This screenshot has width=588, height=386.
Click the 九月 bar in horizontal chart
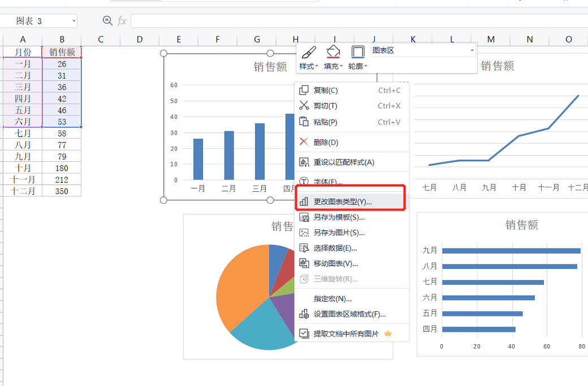point(511,251)
